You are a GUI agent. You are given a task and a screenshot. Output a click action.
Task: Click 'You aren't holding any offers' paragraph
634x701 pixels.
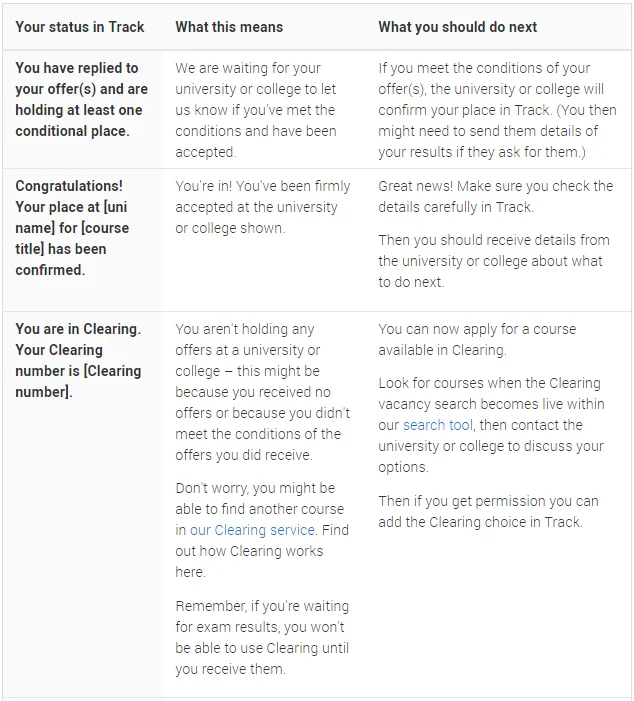pyautogui.click(x=262, y=392)
